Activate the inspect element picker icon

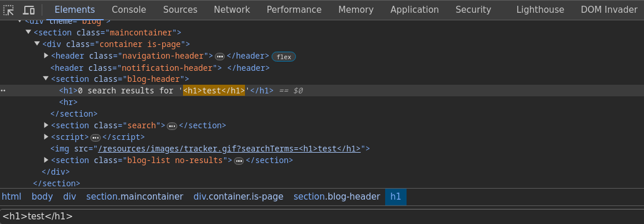[9, 10]
